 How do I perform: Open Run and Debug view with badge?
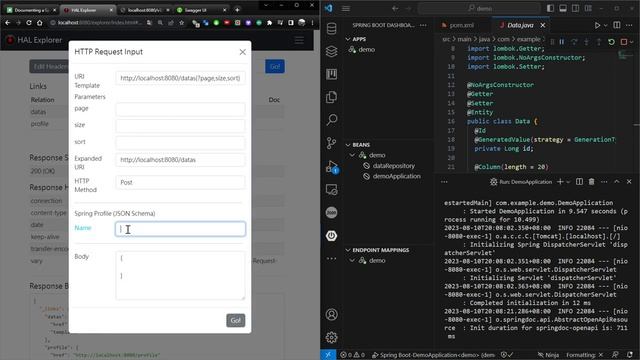(331, 167)
